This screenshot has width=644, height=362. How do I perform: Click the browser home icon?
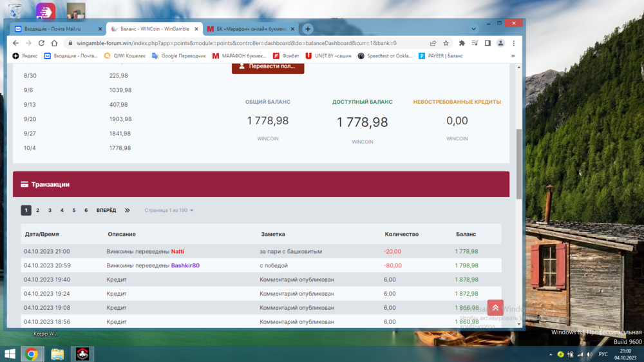point(55,43)
